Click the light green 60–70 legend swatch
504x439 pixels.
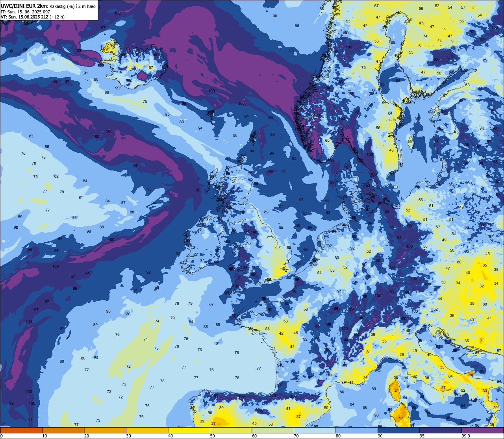[x=273, y=430]
